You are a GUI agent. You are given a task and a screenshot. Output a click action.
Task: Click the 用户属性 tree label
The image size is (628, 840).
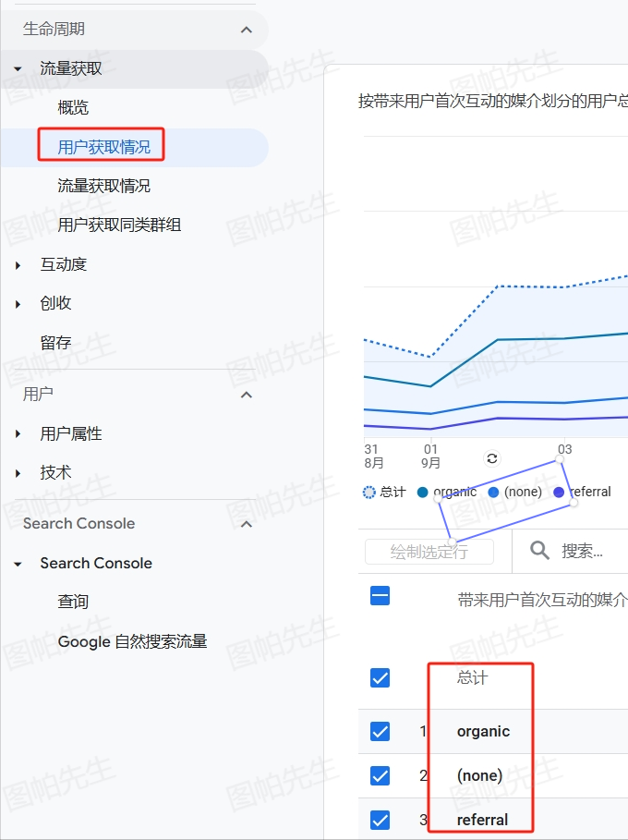pos(71,434)
